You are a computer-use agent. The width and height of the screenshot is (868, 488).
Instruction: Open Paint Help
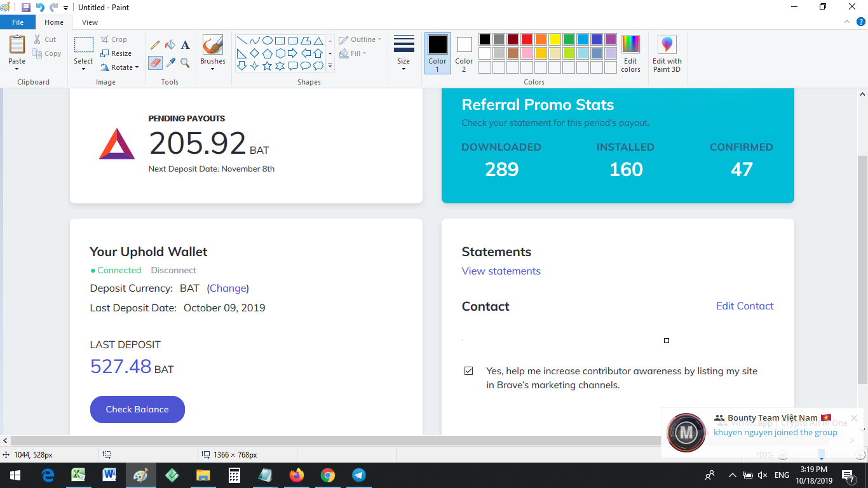click(x=861, y=22)
